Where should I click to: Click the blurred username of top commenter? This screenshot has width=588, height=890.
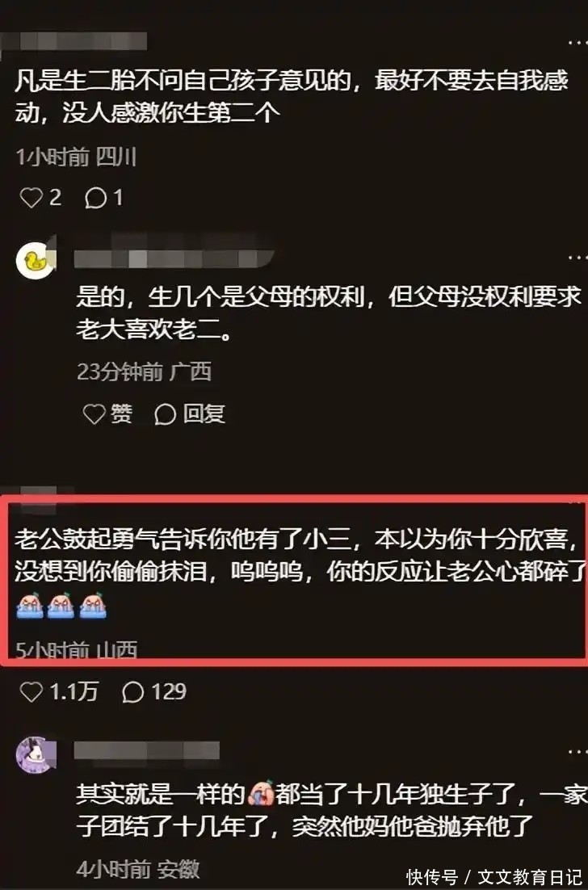73,41
